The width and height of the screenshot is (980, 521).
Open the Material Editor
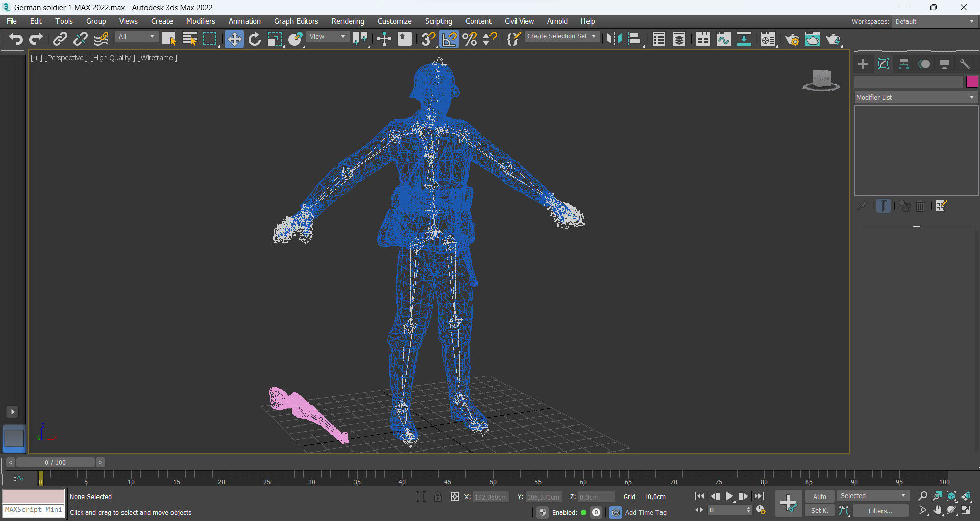[x=768, y=39]
